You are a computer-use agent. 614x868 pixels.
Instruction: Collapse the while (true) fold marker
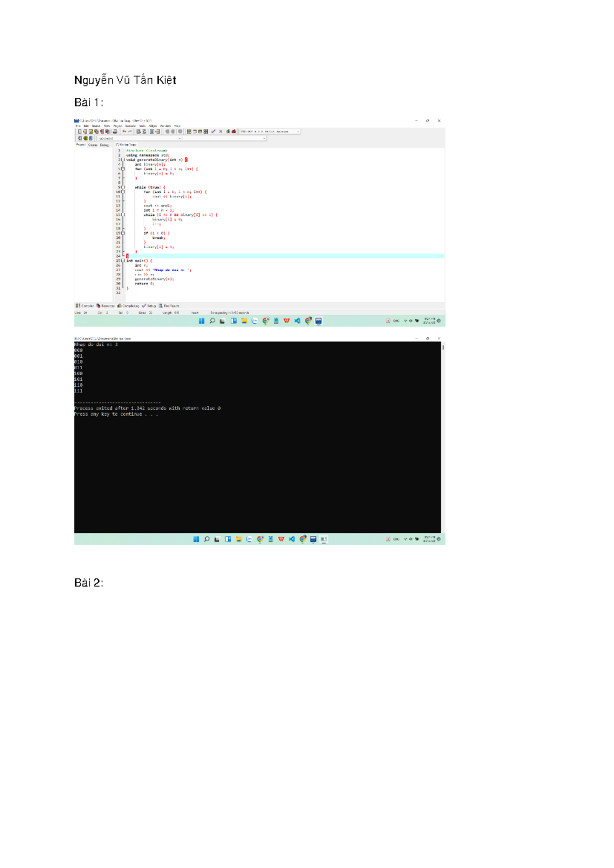pos(123,187)
